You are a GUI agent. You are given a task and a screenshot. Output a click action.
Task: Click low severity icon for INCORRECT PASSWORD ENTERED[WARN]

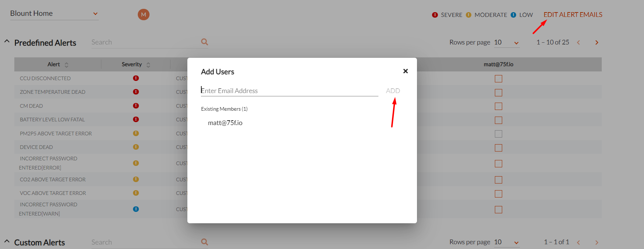tap(136, 209)
